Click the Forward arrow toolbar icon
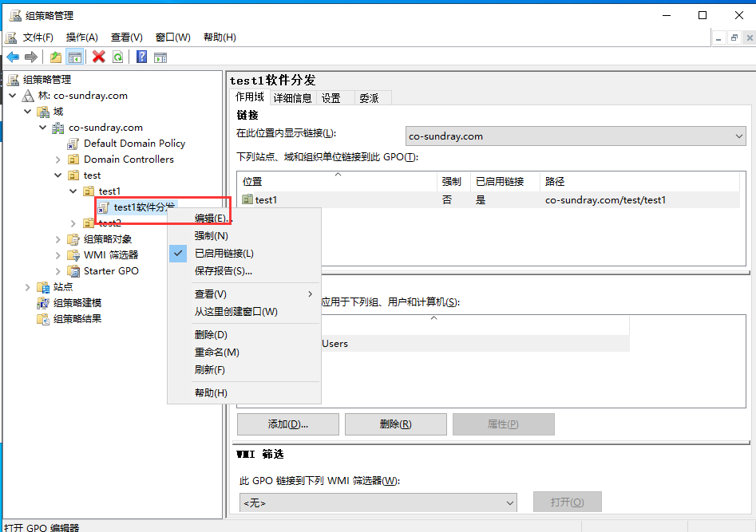This screenshot has height=532, width=756. [31, 57]
